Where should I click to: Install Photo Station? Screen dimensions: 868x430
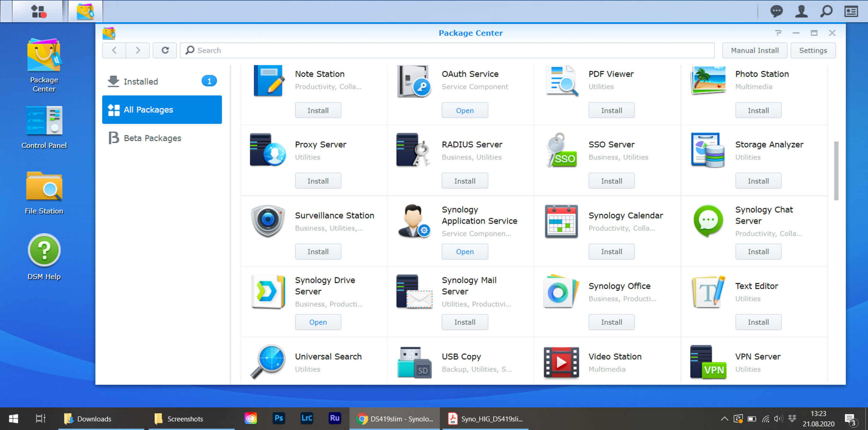point(758,110)
